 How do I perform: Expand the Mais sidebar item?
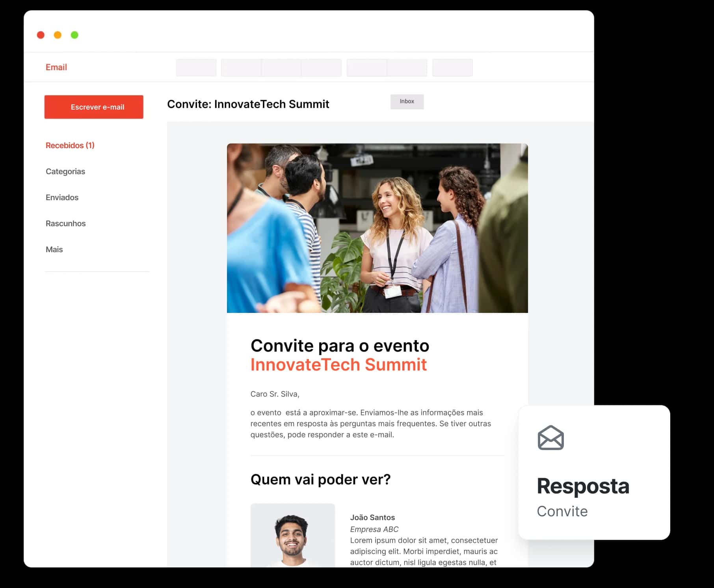click(54, 249)
